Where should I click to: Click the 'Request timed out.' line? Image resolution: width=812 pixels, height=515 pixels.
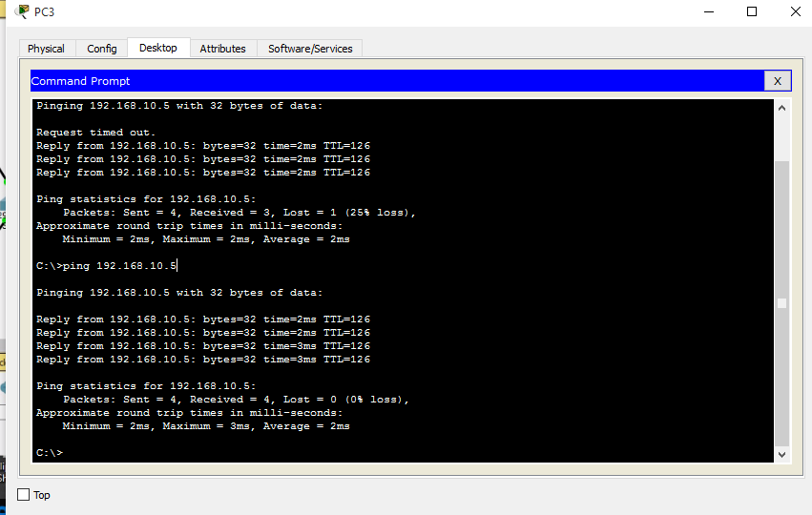(x=95, y=133)
